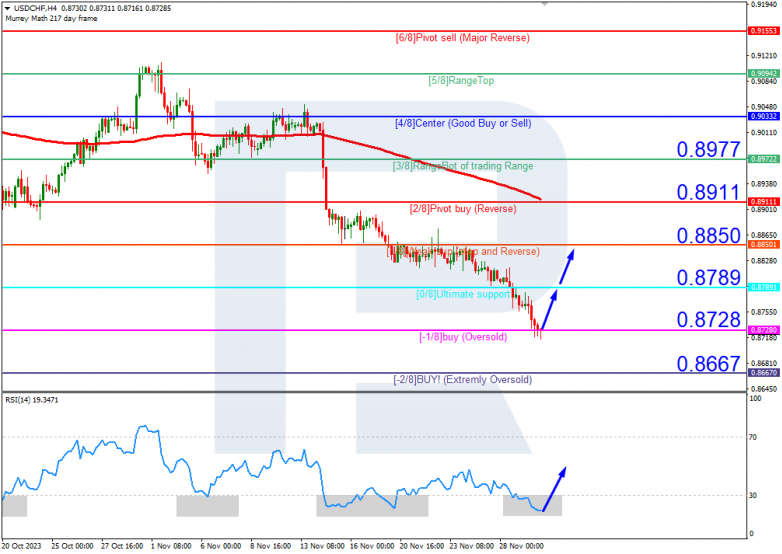Click the red 0.91553 price tag
Image resolution: width=782 pixels, height=554 pixels.
click(764, 31)
